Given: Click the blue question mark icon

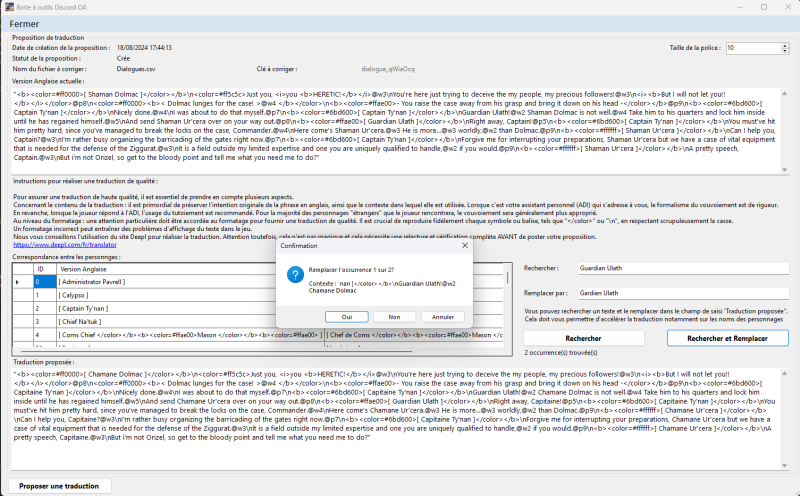Looking at the screenshot, I should 295,274.
